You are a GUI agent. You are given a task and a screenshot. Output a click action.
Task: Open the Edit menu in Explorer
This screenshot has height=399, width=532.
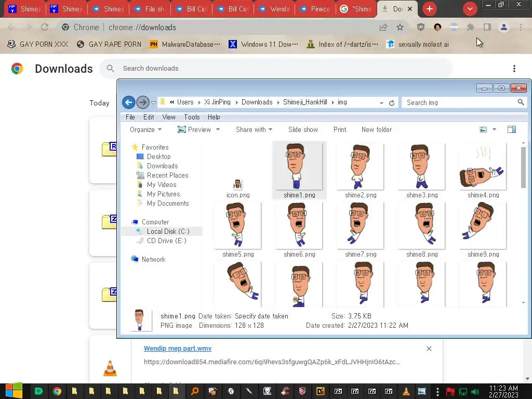149,117
